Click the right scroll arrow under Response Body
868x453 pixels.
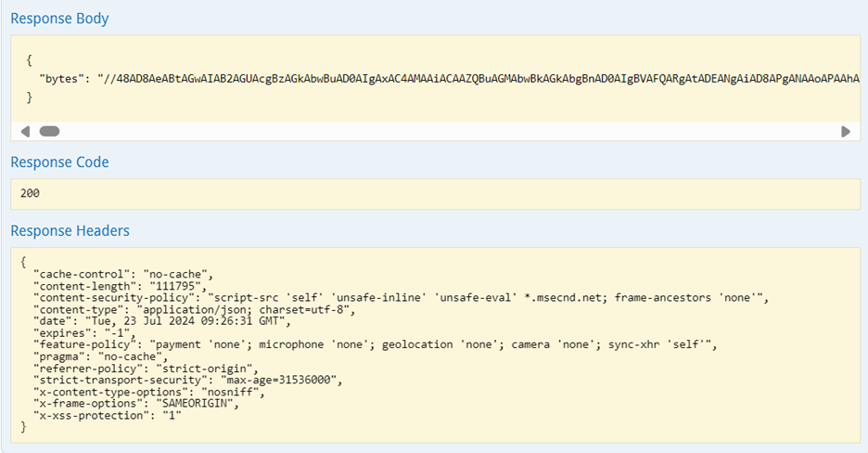pyautogui.click(x=846, y=131)
